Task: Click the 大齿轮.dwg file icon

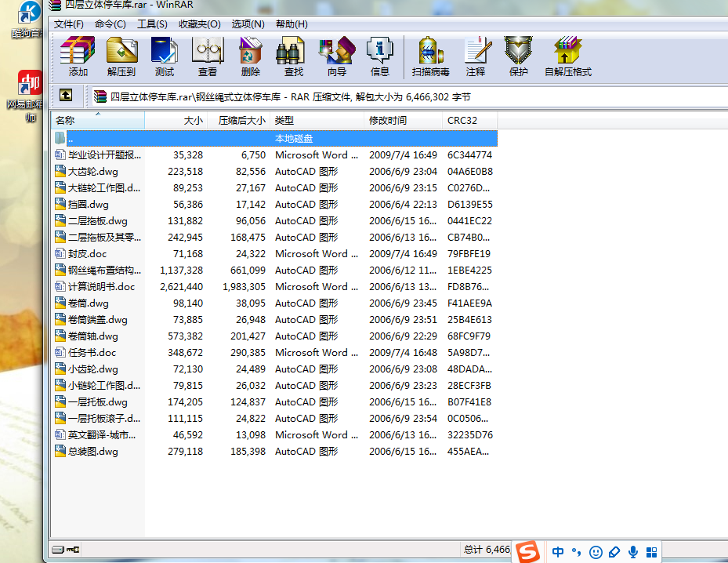Action: click(60, 172)
